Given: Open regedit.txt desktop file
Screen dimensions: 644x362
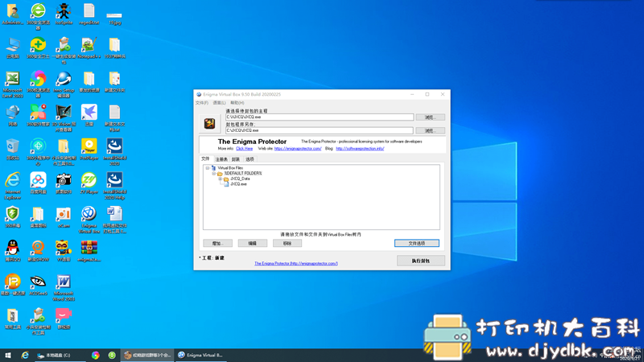Looking at the screenshot, I should (x=89, y=14).
